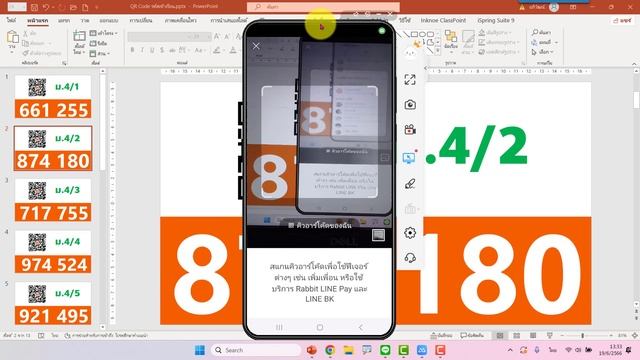
Task: Toggle text shadow (S) in the ribbon
Action: 162,50
